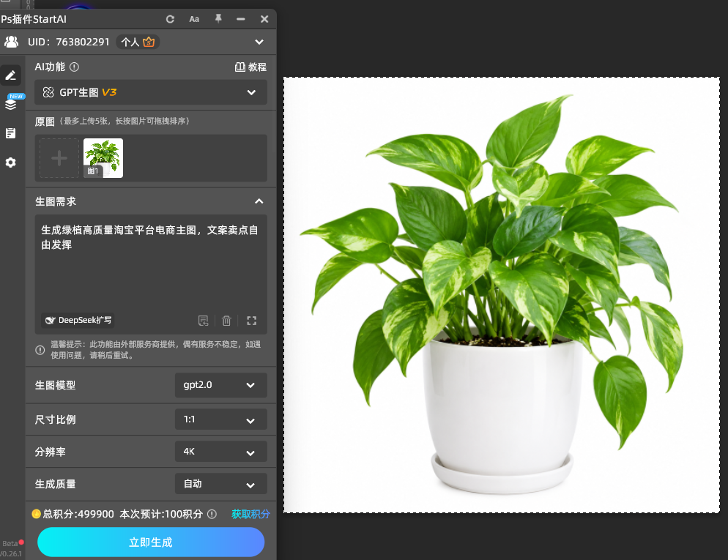The width and height of the screenshot is (728, 560).
Task: Click the 总积分:499900 text
Action: pos(78,514)
